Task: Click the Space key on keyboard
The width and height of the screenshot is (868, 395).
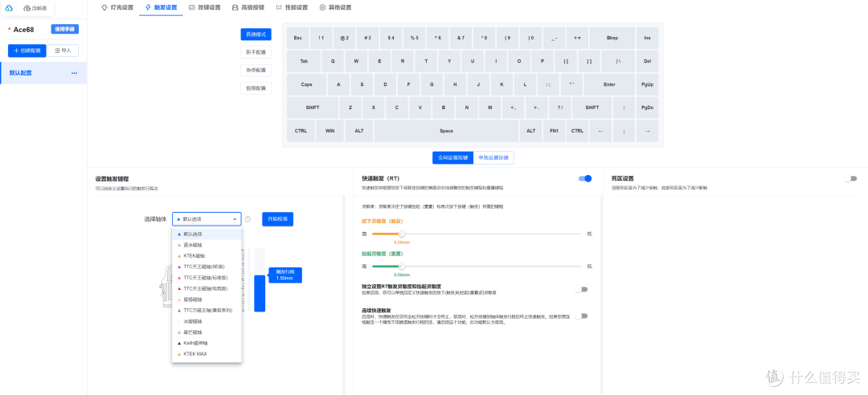Action: tap(446, 131)
